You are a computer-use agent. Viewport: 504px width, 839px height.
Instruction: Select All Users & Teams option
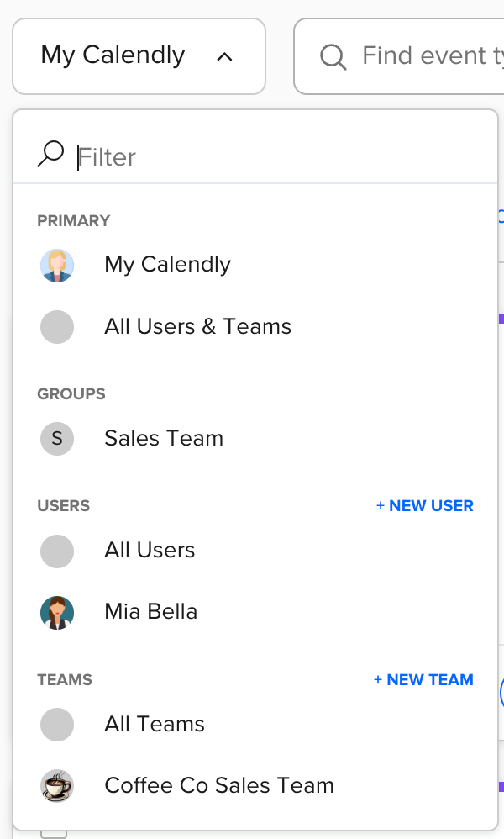click(x=197, y=326)
